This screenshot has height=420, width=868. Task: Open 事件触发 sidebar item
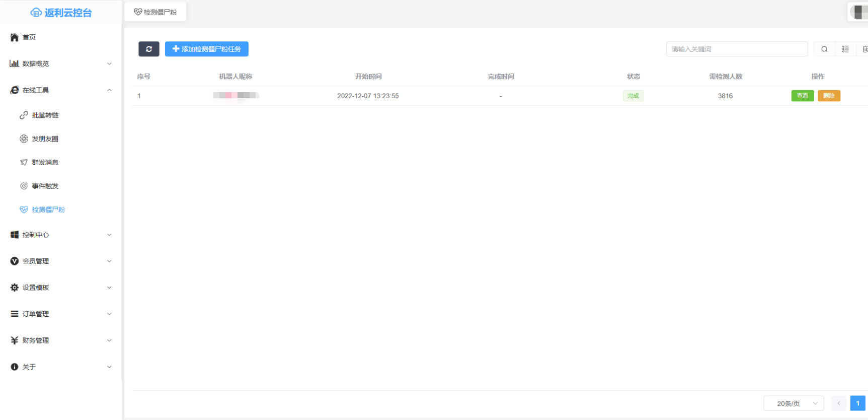point(45,186)
